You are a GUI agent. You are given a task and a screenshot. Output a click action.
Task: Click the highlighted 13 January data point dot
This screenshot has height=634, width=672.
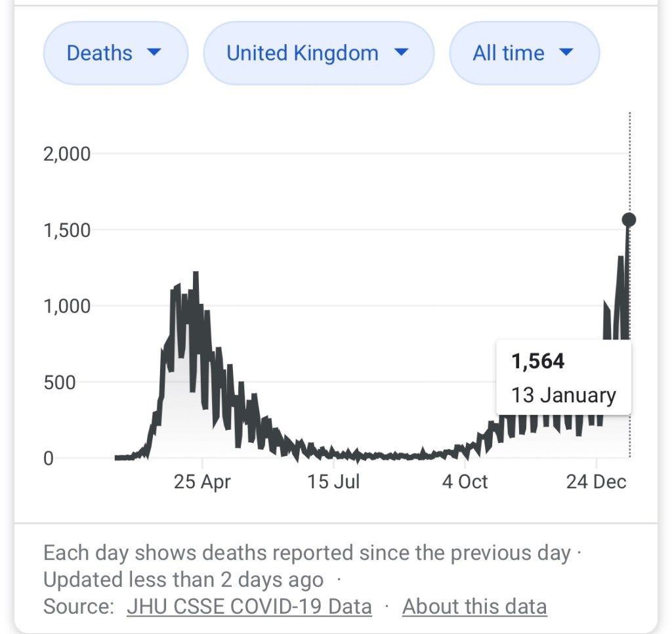tap(629, 220)
